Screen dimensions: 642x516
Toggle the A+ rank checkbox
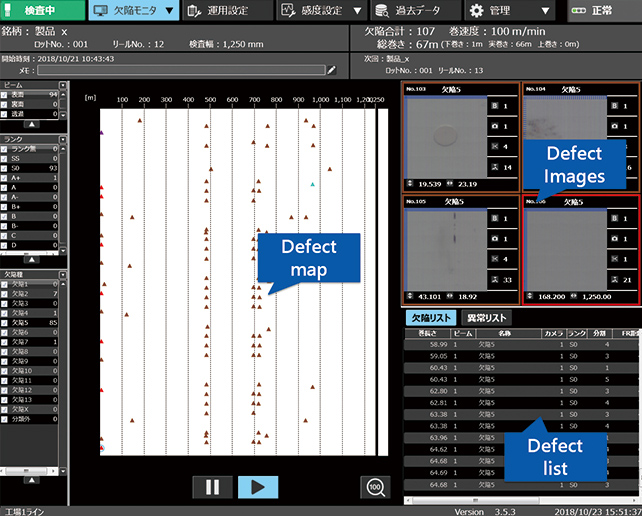pos(4,178)
